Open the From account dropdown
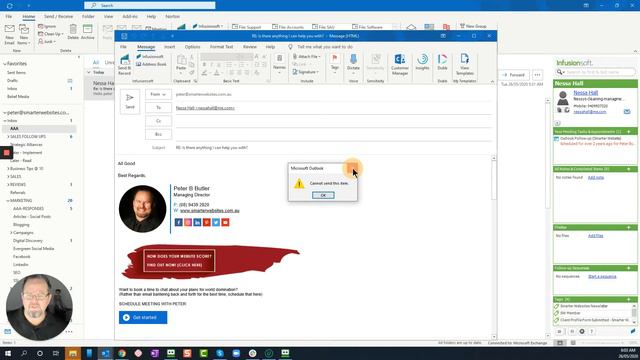640x360 pixels. click(x=158, y=94)
